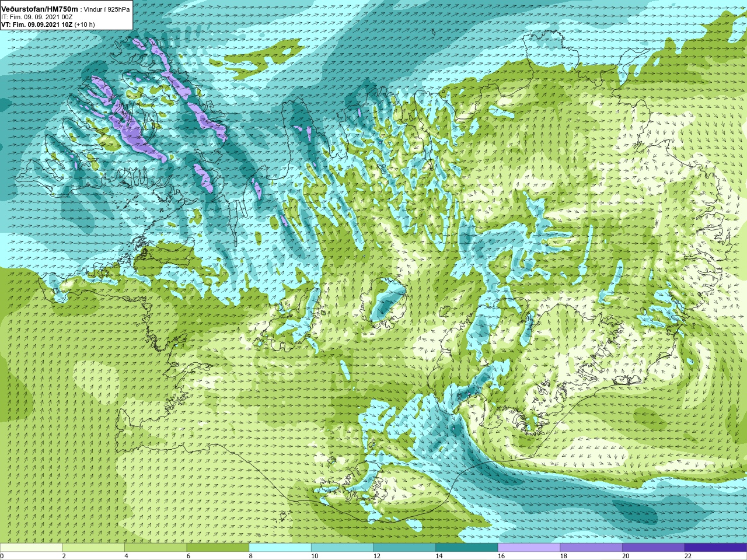Click the 6–8 olive green legend swatch
This screenshot has height=560, width=747.
click(218, 548)
